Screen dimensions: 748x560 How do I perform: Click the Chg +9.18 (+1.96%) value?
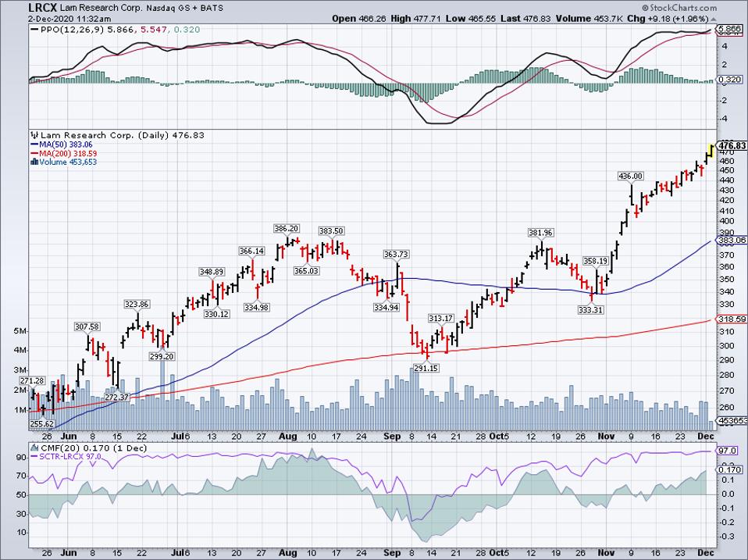click(668, 19)
